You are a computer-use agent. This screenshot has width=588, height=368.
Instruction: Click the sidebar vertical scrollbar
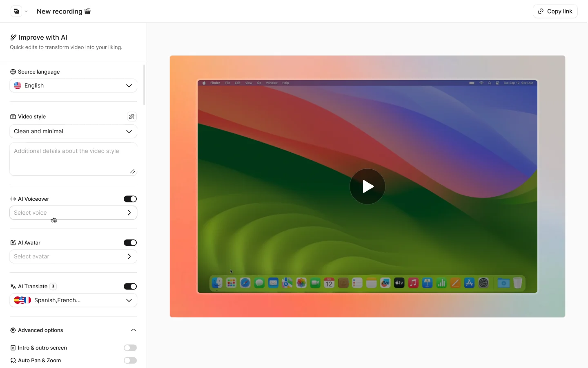tap(144, 85)
